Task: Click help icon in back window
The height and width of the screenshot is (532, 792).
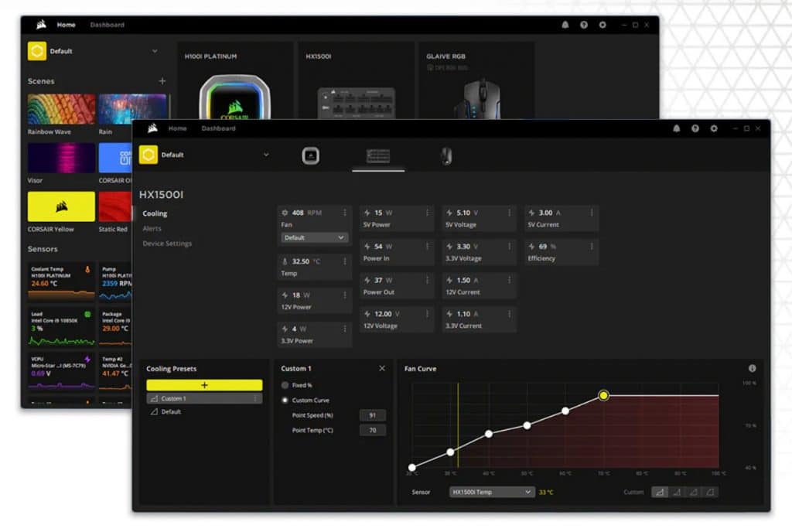Action: point(584,25)
